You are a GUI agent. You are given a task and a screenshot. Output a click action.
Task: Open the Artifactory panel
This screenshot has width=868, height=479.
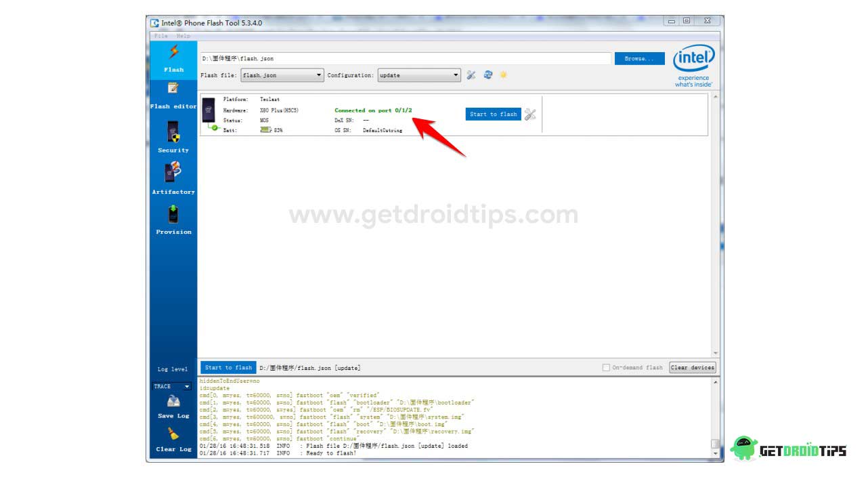point(173,179)
